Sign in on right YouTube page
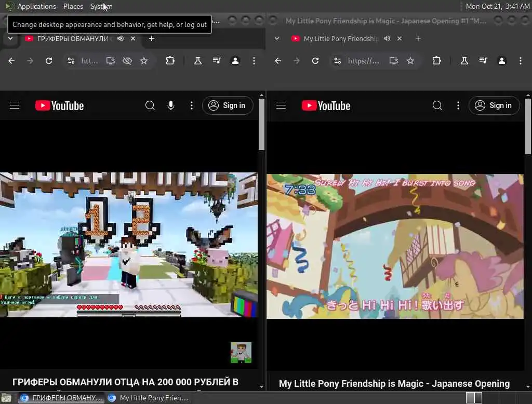Viewport: 532px width, 404px height. 494,105
